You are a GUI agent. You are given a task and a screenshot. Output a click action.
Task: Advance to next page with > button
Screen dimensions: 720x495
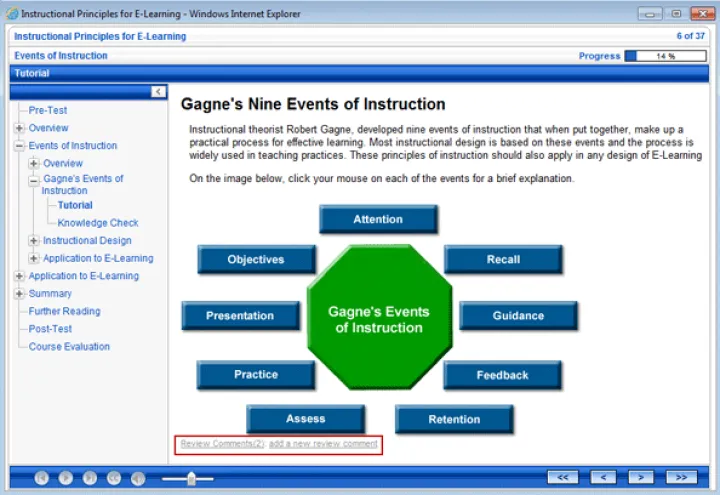641,477
